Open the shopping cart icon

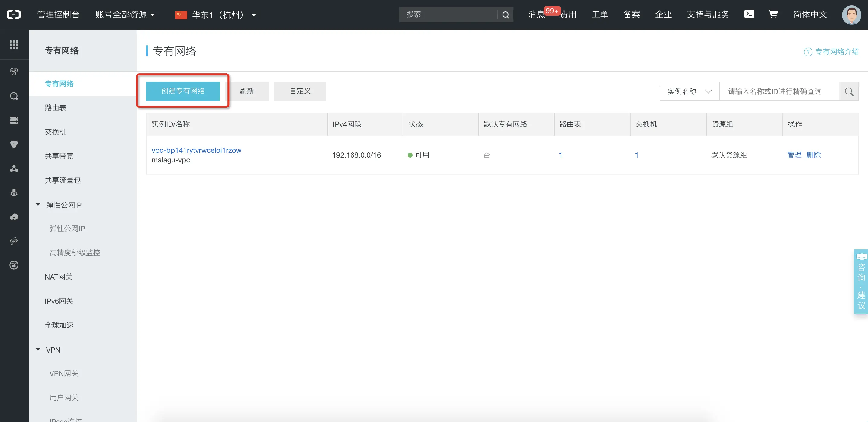[x=773, y=14]
